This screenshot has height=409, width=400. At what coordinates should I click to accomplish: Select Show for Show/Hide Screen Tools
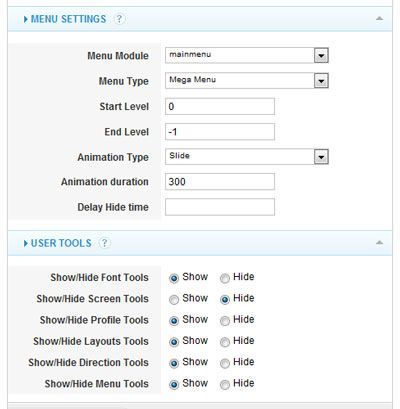[174, 299]
